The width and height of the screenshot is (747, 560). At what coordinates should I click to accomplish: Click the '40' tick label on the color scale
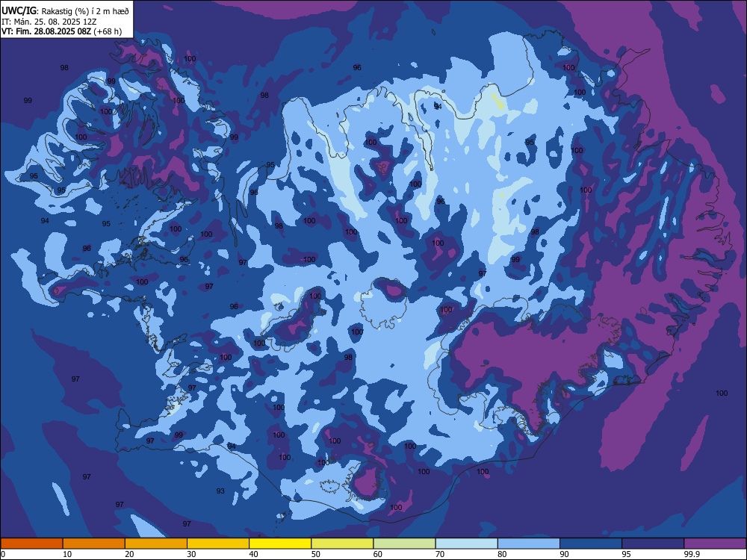(253, 554)
